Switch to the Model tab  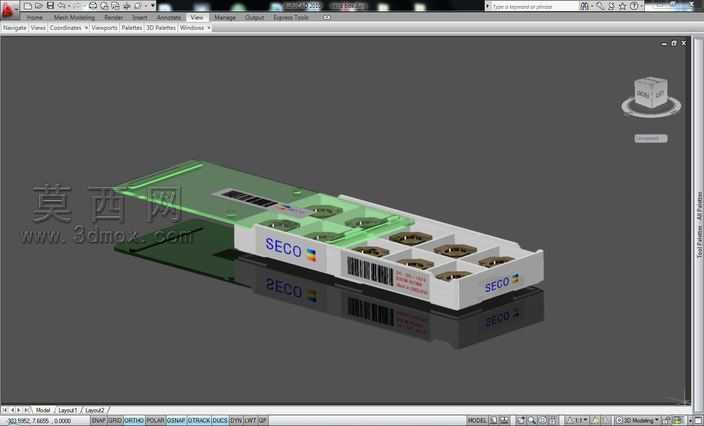[43, 410]
